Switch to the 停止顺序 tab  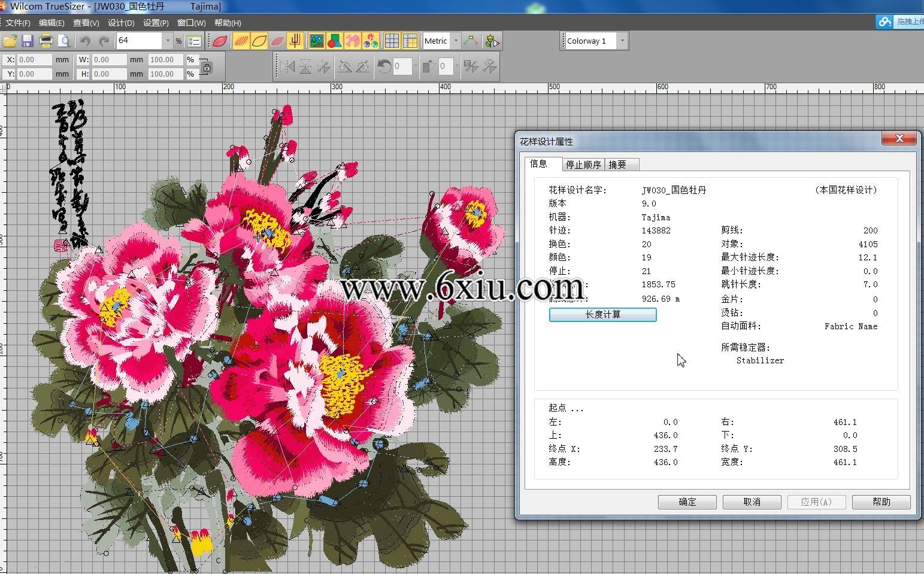pyautogui.click(x=583, y=165)
